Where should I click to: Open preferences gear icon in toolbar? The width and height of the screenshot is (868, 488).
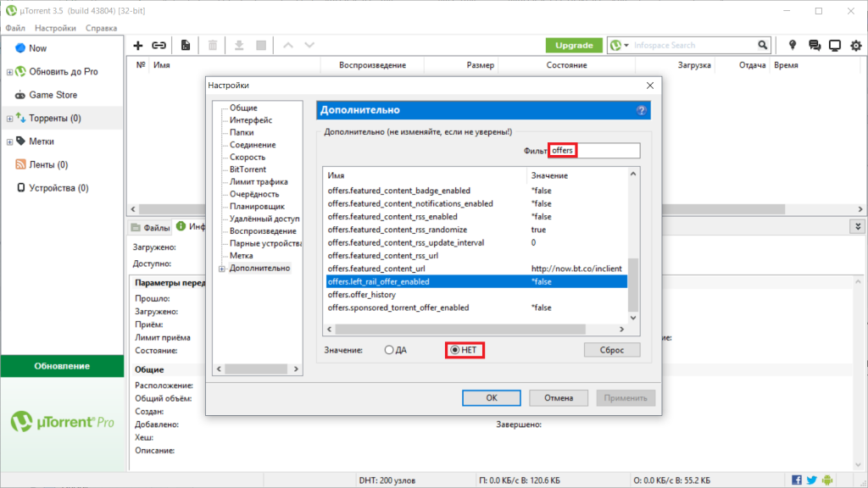click(x=856, y=46)
